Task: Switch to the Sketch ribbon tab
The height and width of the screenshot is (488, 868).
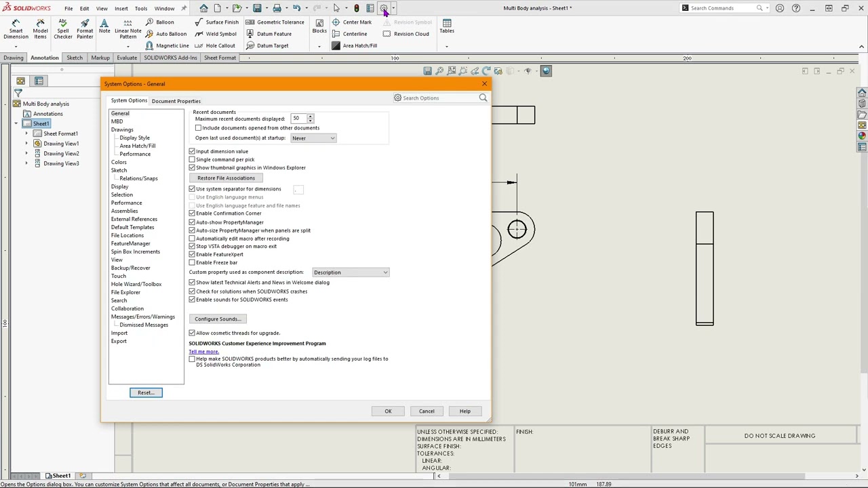Action: 75,58
